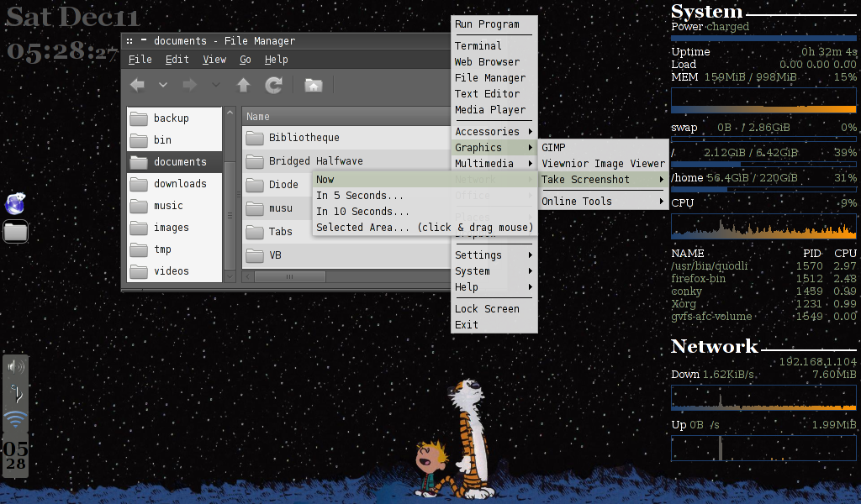Image resolution: width=861 pixels, height=504 pixels.
Task: Go back with the File Manager back arrow
Action: [x=137, y=85]
